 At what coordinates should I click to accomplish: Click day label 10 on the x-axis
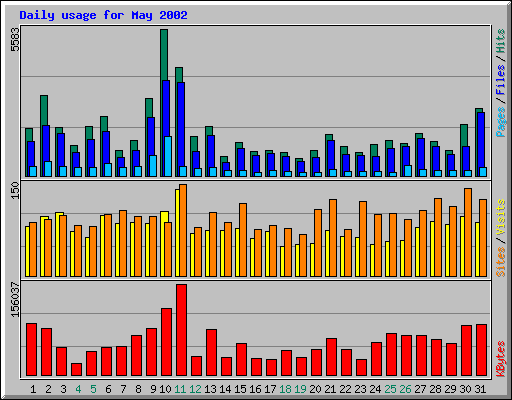pyautogui.click(x=165, y=389)
